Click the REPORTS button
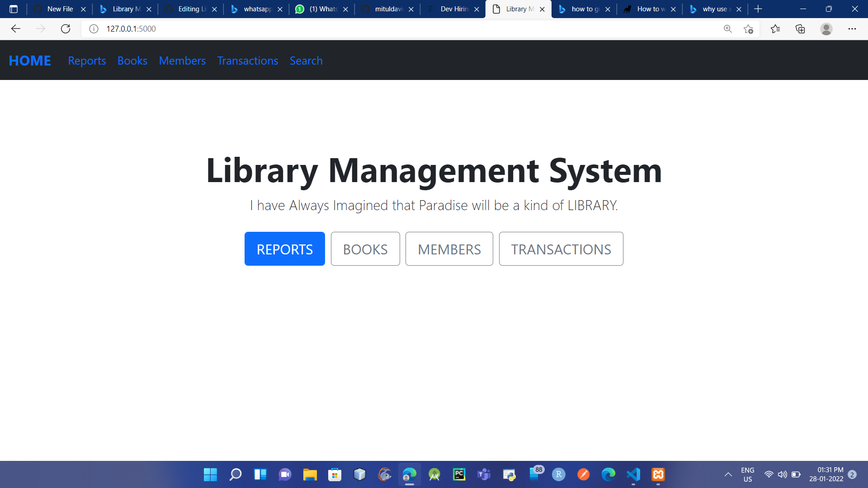Screen dimensions: 868x488 point(284,249)
